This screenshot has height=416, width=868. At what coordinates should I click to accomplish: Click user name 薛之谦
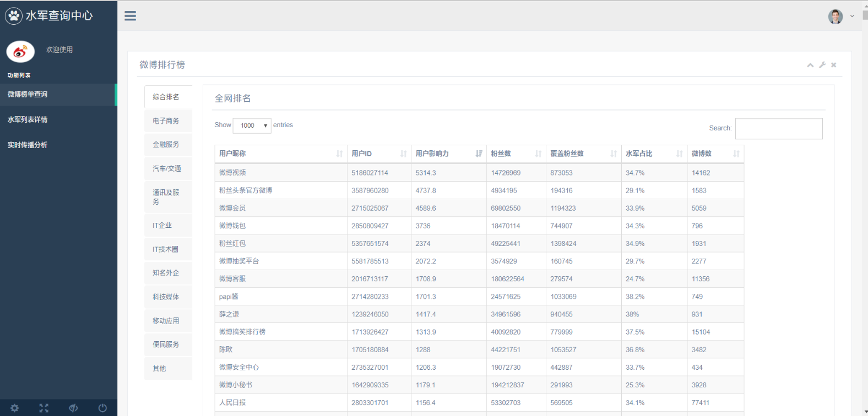pos(229,314)
